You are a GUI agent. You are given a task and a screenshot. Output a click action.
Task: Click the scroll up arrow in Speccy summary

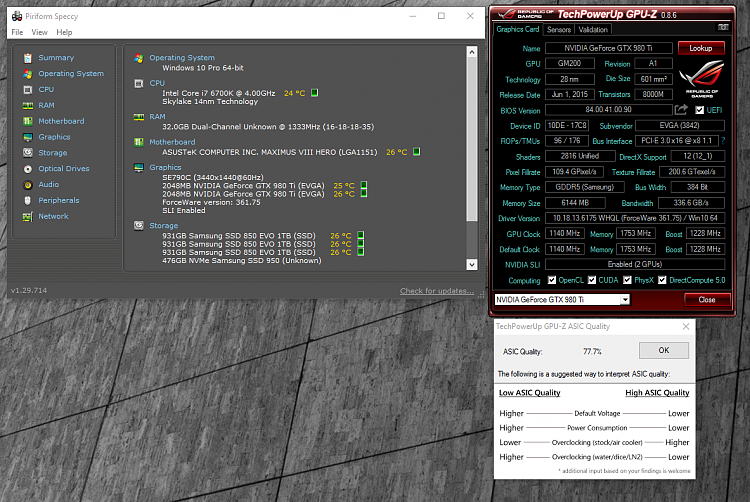[x=472, y=52]
